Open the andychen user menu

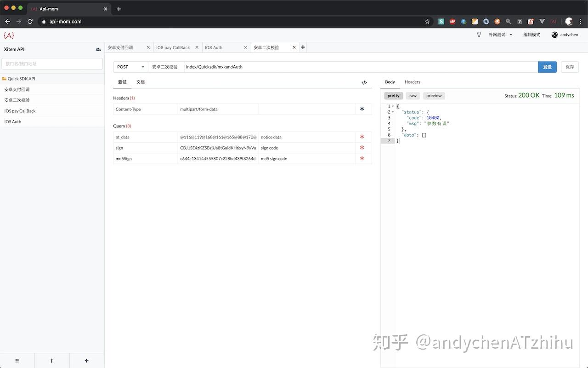point(565,34)
